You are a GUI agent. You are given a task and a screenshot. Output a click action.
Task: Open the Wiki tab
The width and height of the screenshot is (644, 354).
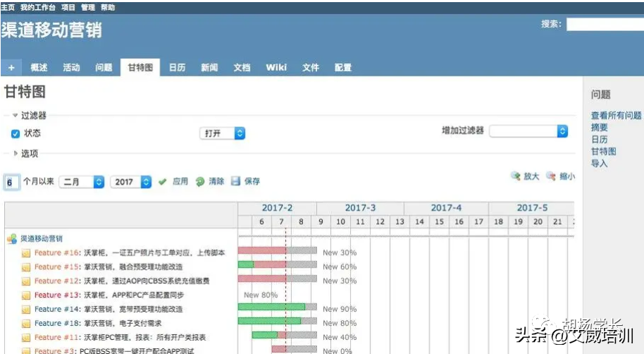click(276, 68)
